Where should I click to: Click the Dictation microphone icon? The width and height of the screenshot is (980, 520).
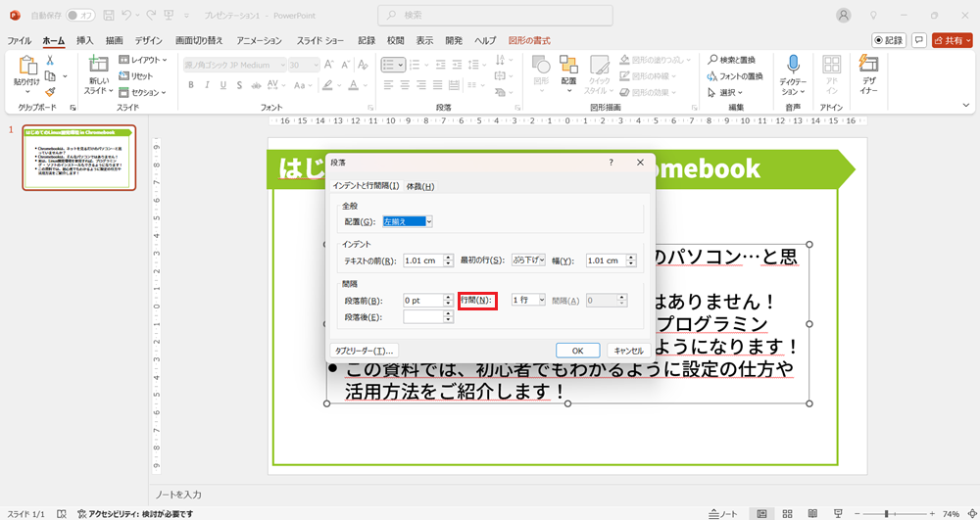[793, 65]
